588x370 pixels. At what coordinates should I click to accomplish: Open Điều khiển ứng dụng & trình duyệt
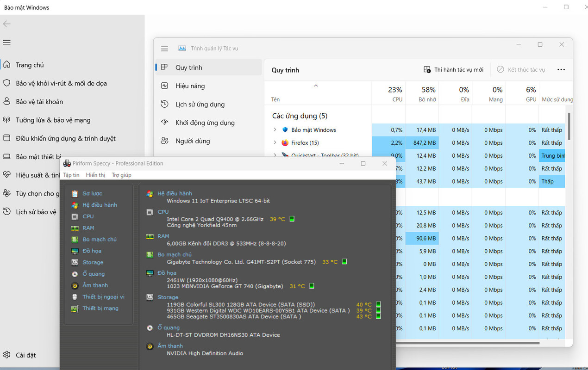point(65,138)
